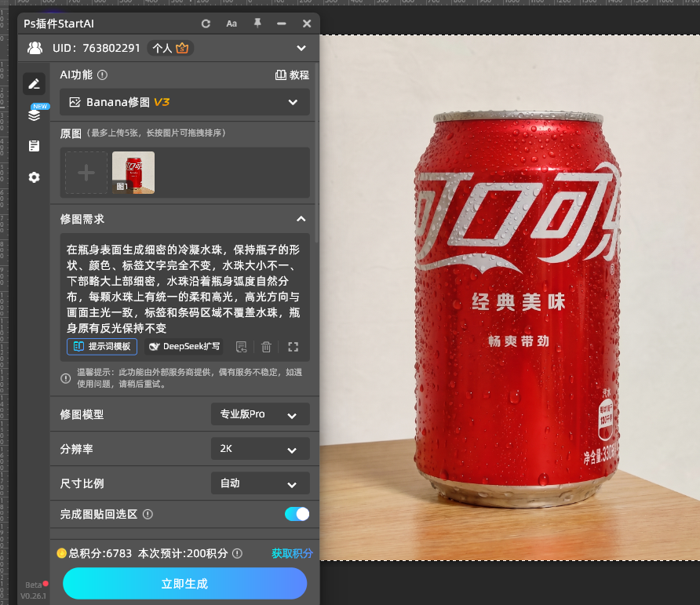Close the Ps插件StartAI panel

click(x=307, y=24)
